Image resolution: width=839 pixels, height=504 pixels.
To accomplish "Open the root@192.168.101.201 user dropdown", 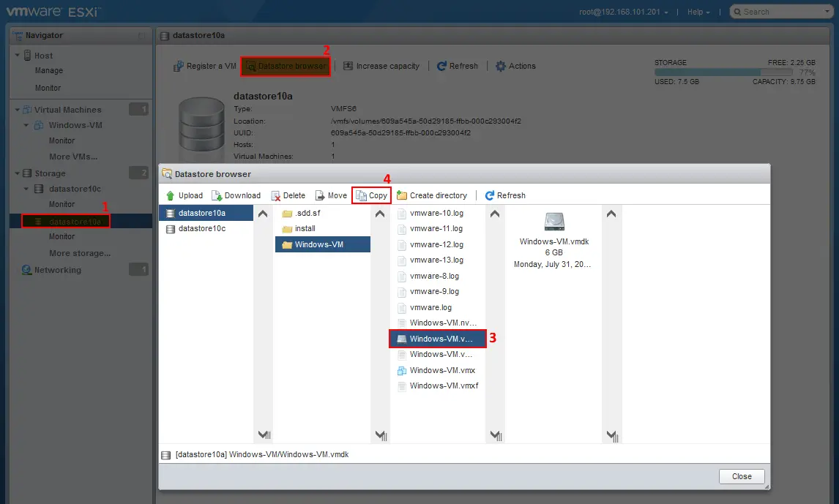I will point(623,12).
